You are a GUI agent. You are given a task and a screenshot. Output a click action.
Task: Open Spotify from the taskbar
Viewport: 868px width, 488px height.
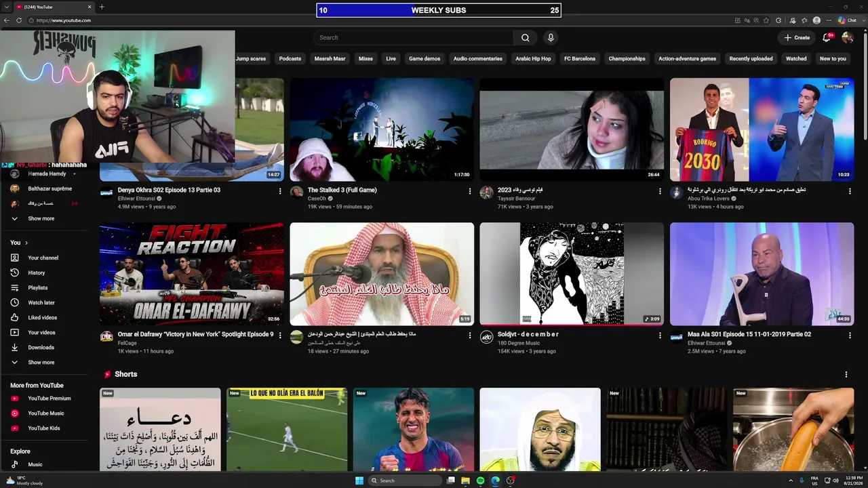coord(481,481)
